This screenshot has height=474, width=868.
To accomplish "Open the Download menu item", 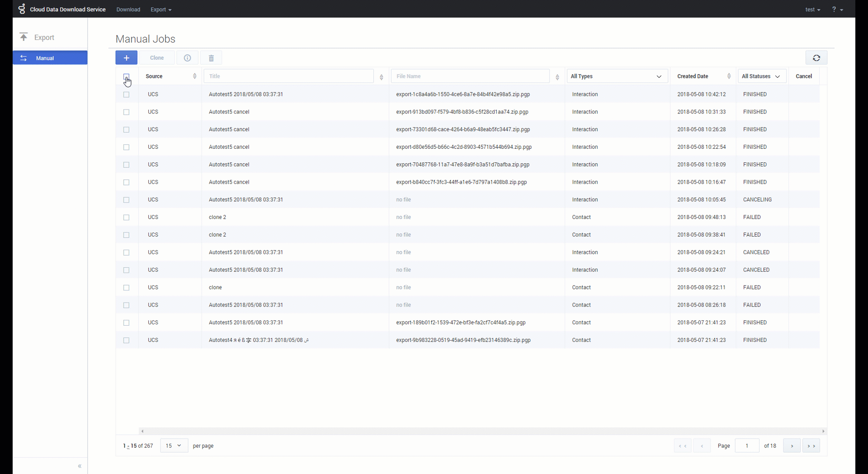I will pos(128,9).
